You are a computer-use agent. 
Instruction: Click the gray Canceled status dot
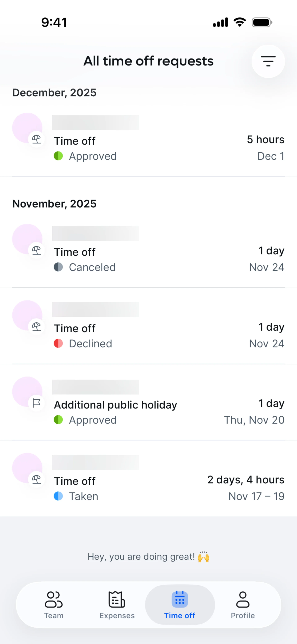pyautogui.click(x=58, y=267)
